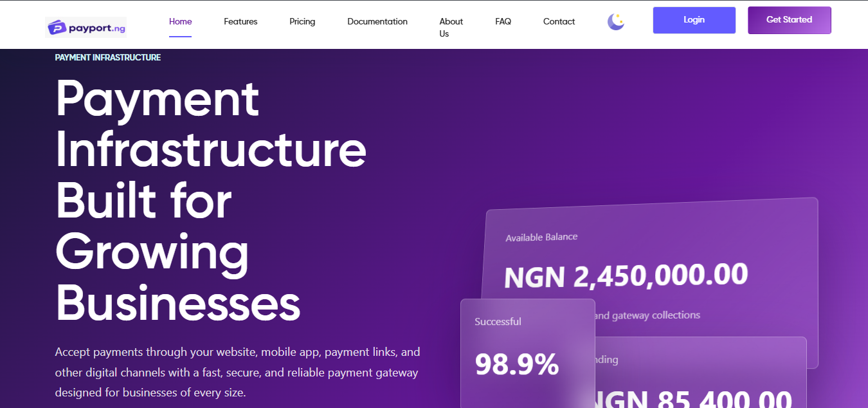
Task: Go to the Home nav tab
Action: pyautogui.click(x=181, y=21)
